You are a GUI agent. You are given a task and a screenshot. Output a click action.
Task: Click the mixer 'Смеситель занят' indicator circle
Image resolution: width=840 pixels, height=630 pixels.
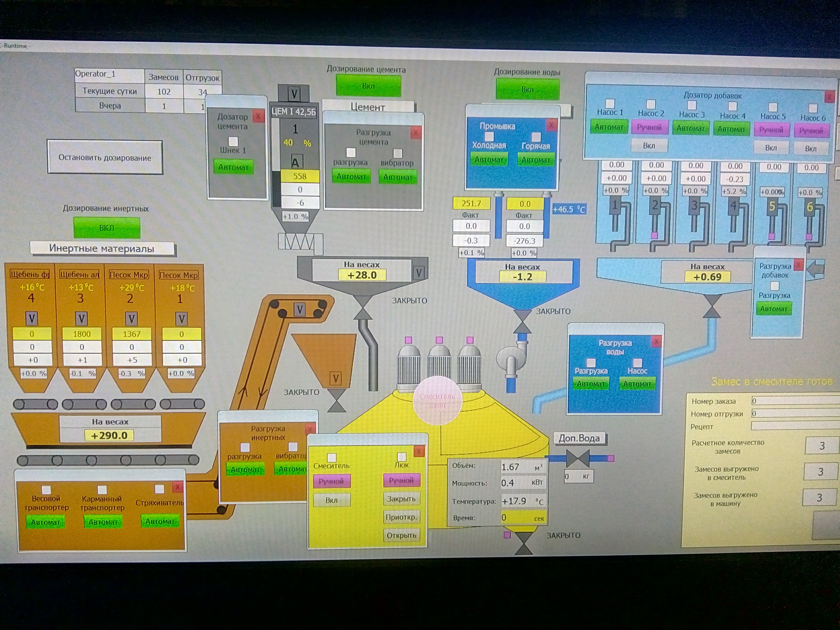tap(437, 400)
